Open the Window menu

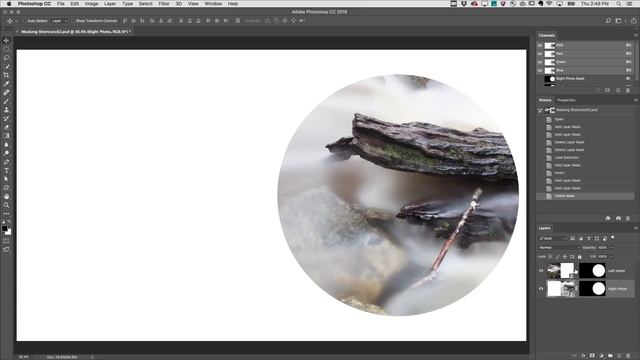(x=213, y=4)
